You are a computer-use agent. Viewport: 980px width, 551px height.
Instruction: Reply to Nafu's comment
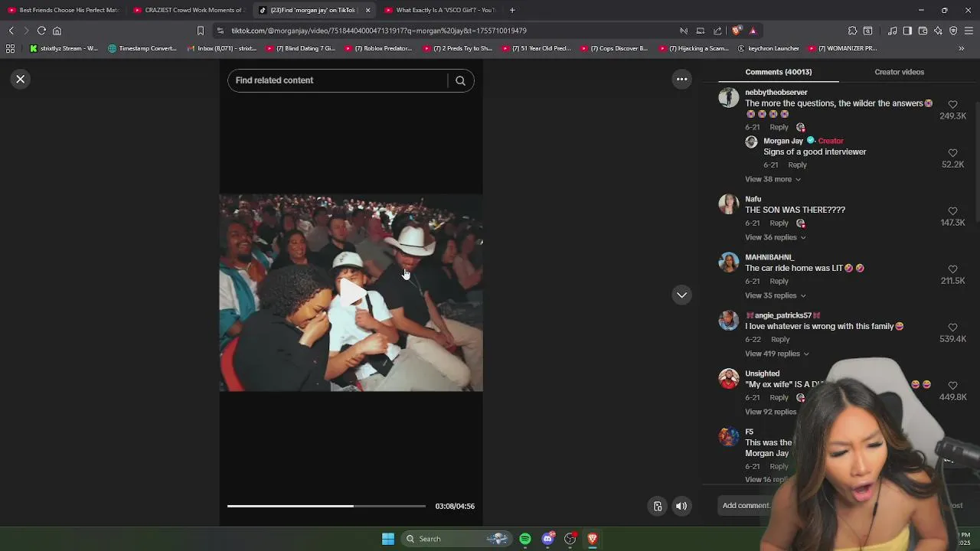coord(779,223)
